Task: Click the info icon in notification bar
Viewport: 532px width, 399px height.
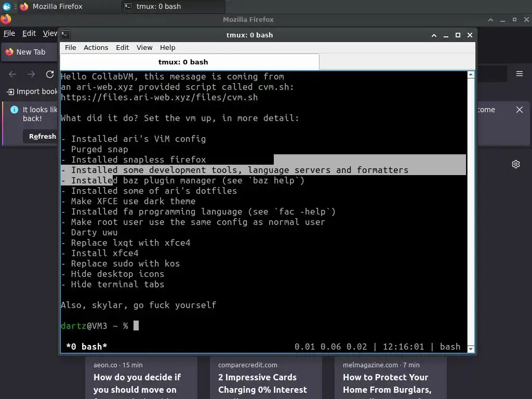Action: point(14,110)
